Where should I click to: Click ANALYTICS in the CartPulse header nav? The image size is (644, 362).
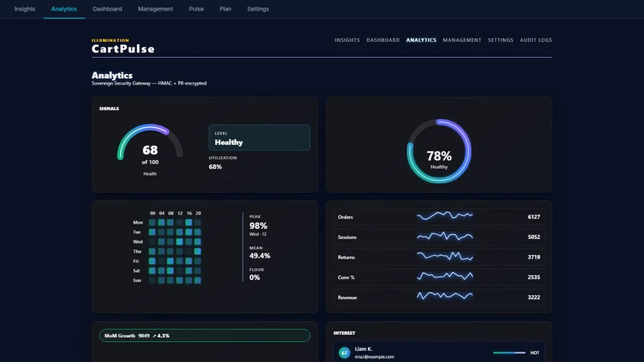421,40
